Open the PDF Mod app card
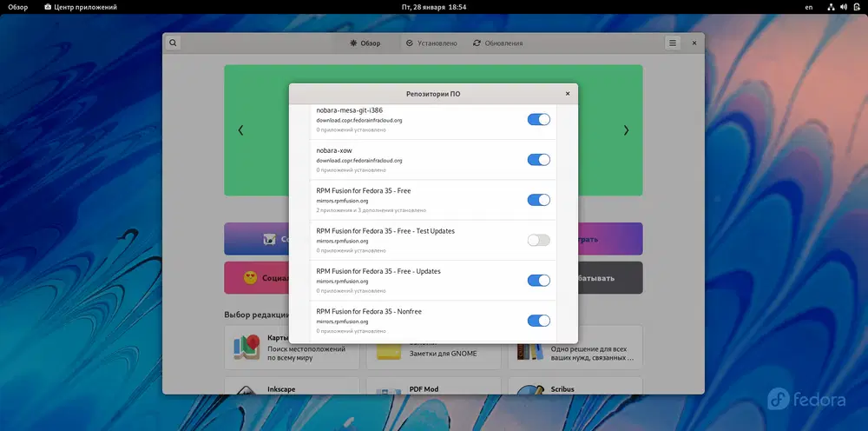 pos(433,386)
